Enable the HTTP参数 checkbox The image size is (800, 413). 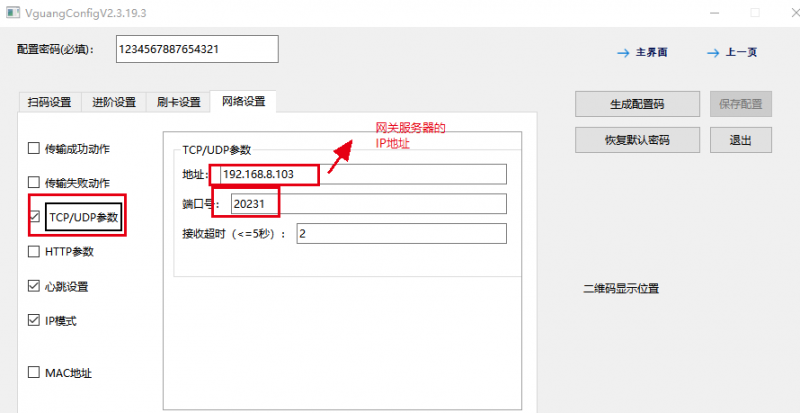[35, 252]
